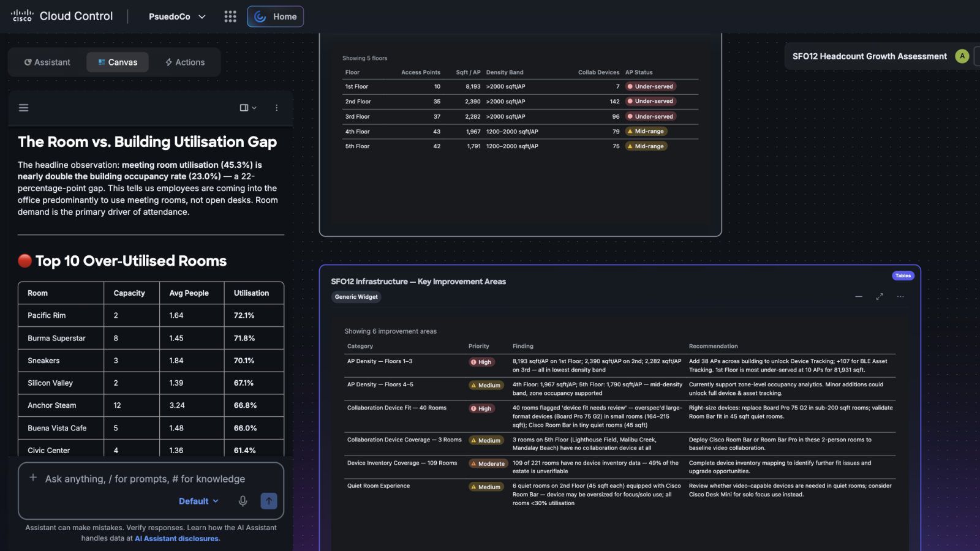
Task: Expand the Key Improvement Areas widget fullscreen
Action: click(880, 296)
